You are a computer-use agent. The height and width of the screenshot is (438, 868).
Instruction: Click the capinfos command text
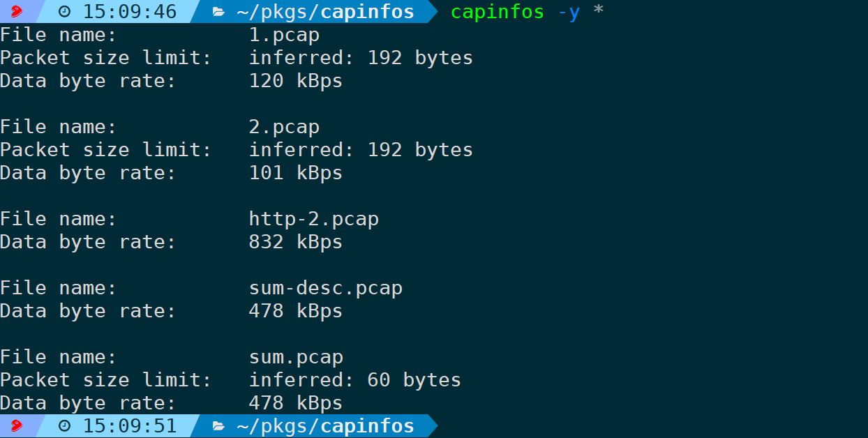497,12
